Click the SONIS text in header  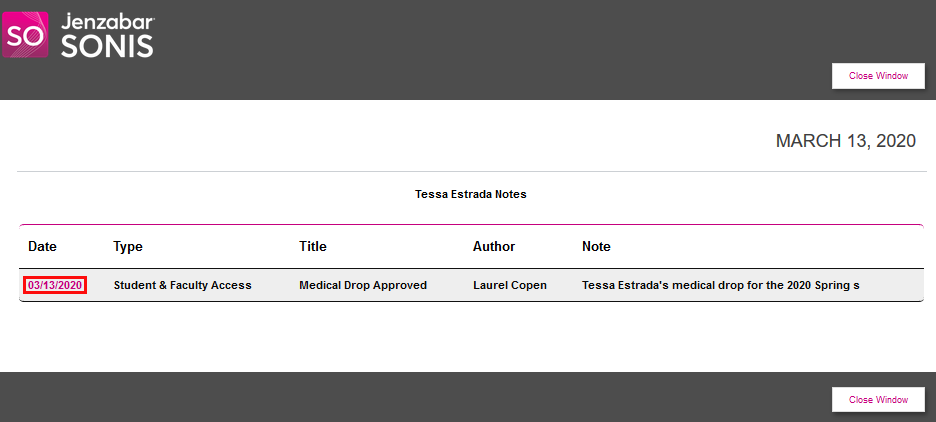point(107,46)
